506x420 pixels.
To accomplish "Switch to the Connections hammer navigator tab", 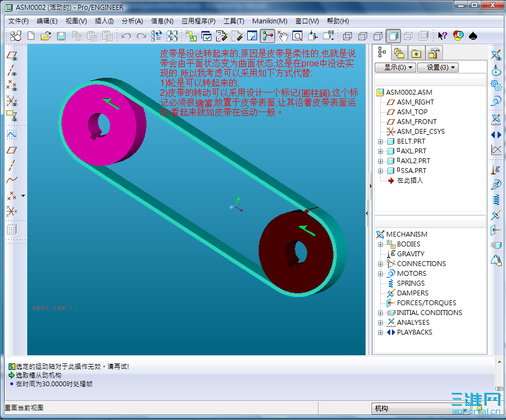I will tap(434, 53).
